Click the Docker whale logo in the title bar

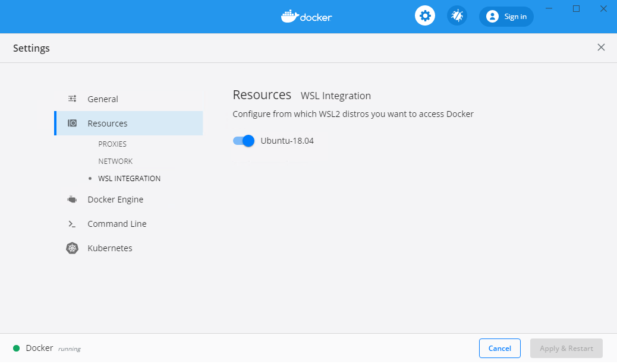click(291, 16)
